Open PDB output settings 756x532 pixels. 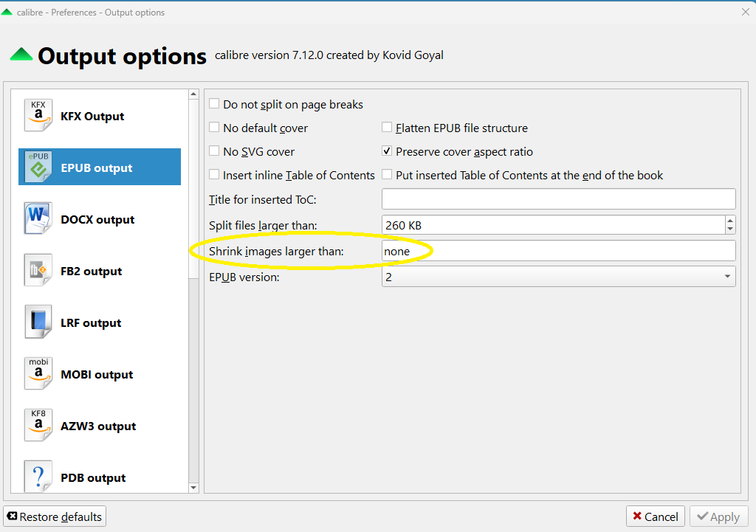100,477
